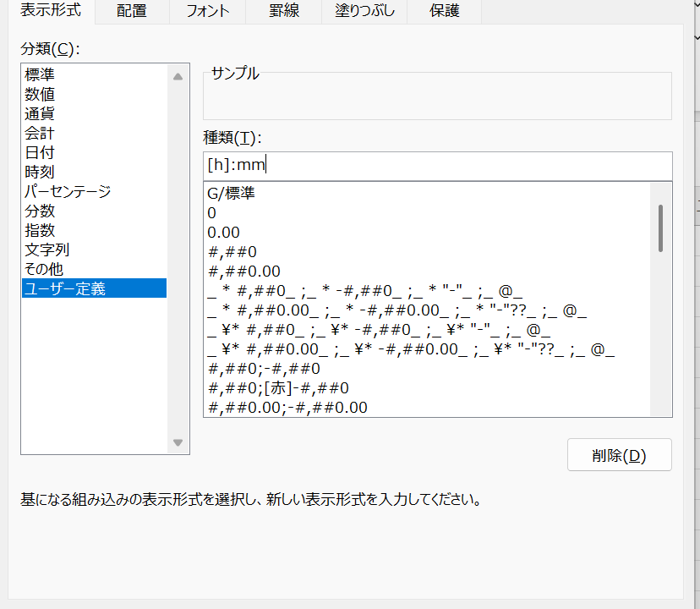Click the format type list scrollbar thumb
This screenshot has width=700, height=609.
[x=660, y=227]
